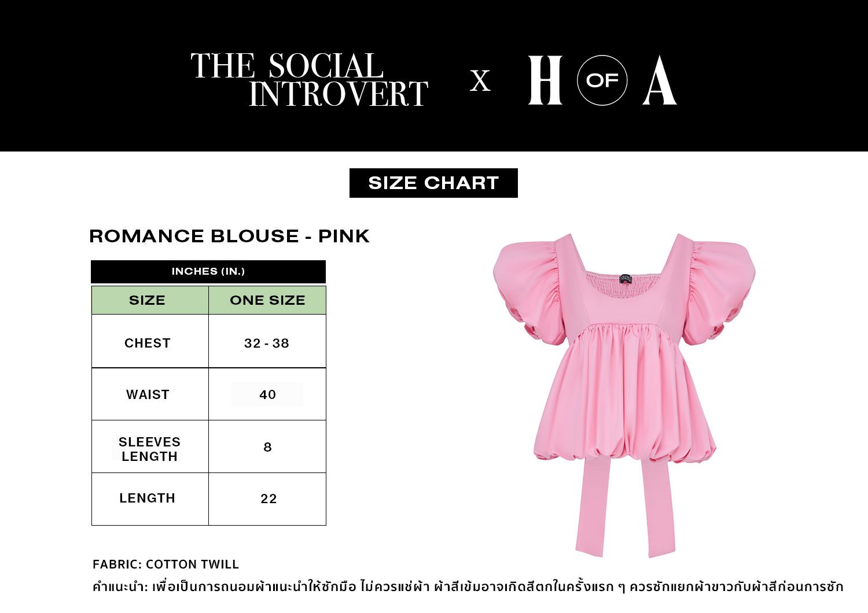Image resolution: width=868 pixels, height=613 pixels.
Task: Click the 32 - 38 chest value
Action: tap(267, 343)
